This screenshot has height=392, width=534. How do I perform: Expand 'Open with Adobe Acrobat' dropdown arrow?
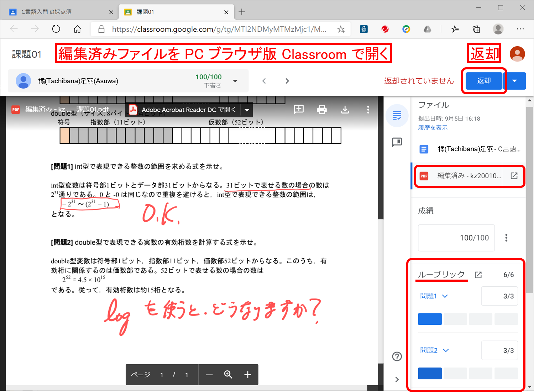pos(247,110)
